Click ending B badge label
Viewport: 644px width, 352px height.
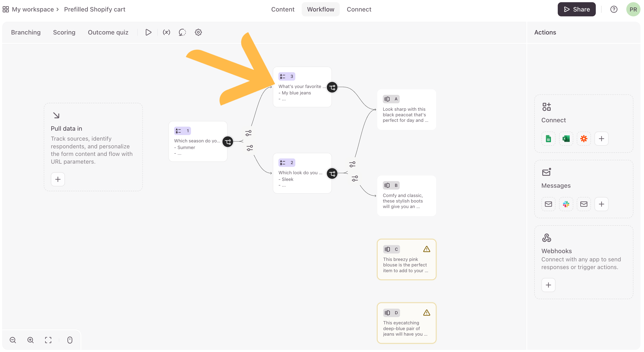[x=391, y=185]
